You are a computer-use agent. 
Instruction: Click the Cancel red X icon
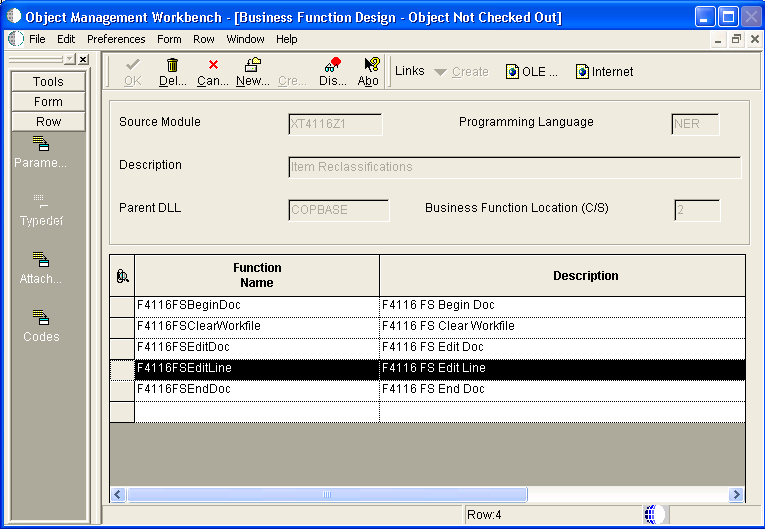click(x=213, y=65)
